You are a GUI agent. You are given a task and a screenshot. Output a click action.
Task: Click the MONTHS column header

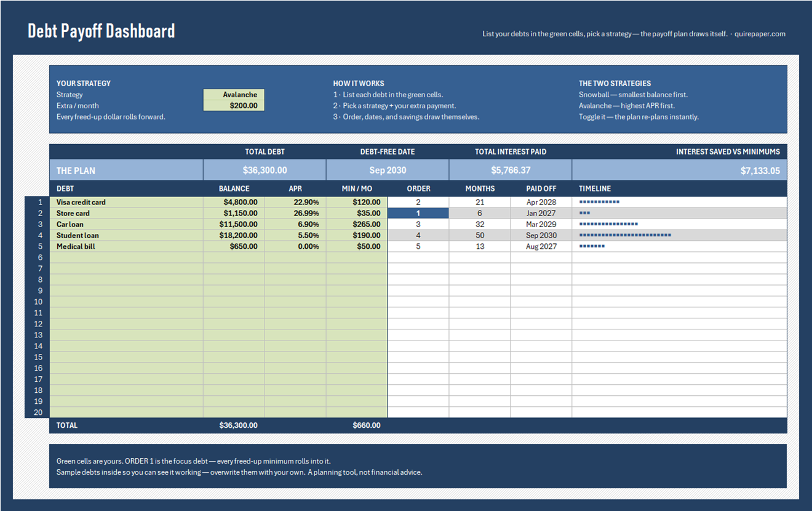(480, 188)
